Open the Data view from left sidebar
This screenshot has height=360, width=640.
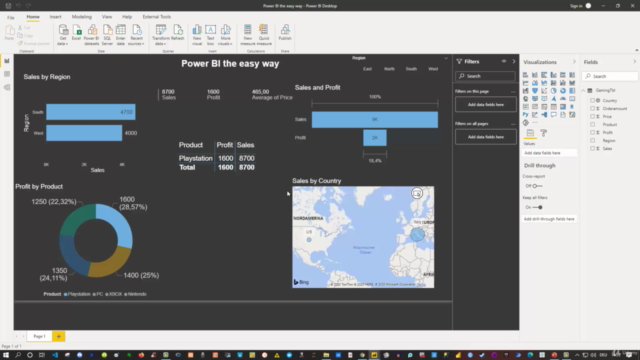[x=7, y=74]
